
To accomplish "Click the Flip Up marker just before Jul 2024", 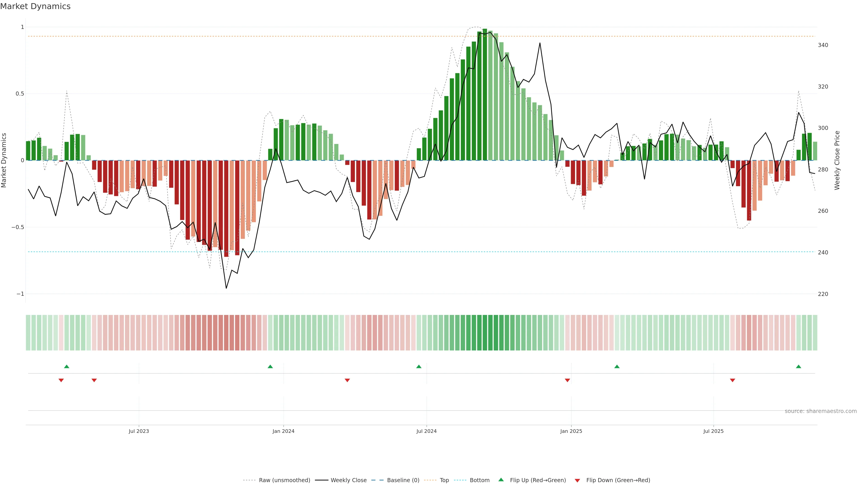I will click(418, 366).
